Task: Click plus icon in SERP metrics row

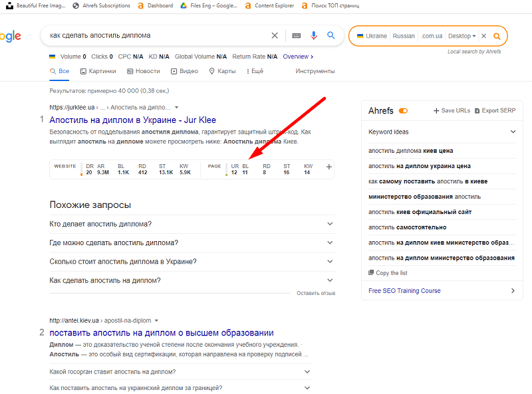Action: (x=329, y=167)
